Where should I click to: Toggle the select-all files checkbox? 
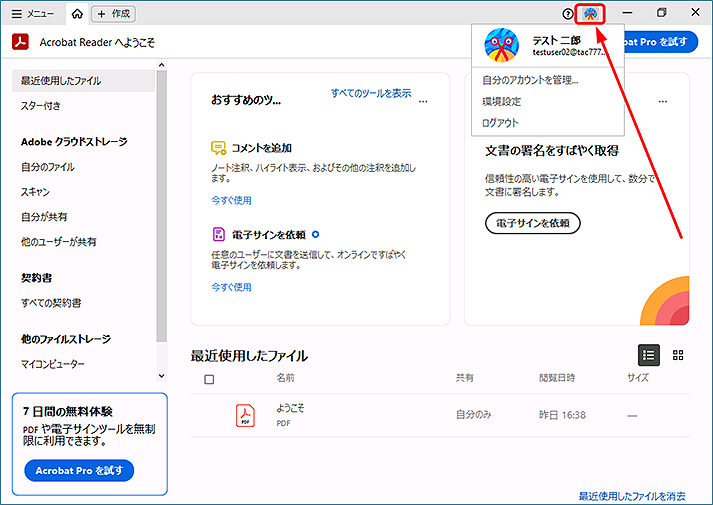pyautogui.click(x=209, y=379)
